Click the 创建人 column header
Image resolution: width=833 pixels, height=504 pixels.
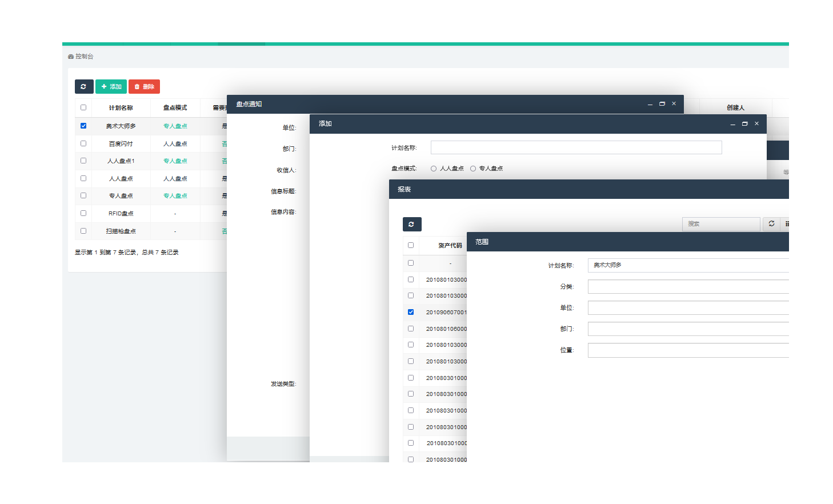[736, 107]
